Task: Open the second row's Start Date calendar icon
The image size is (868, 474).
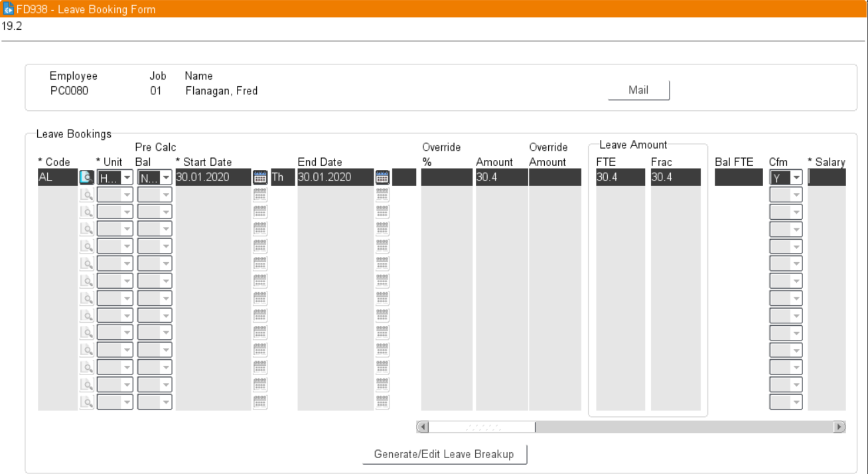Action: (x=259, y=194)
